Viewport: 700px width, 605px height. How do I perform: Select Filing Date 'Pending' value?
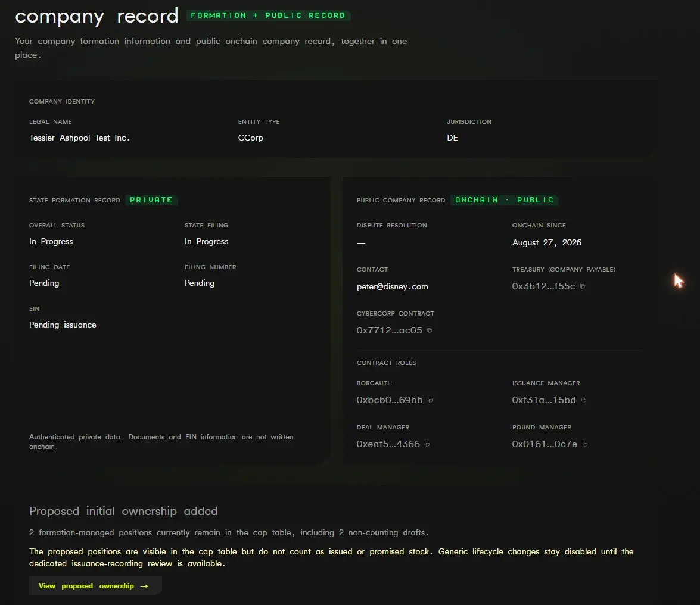pos(43,283)
